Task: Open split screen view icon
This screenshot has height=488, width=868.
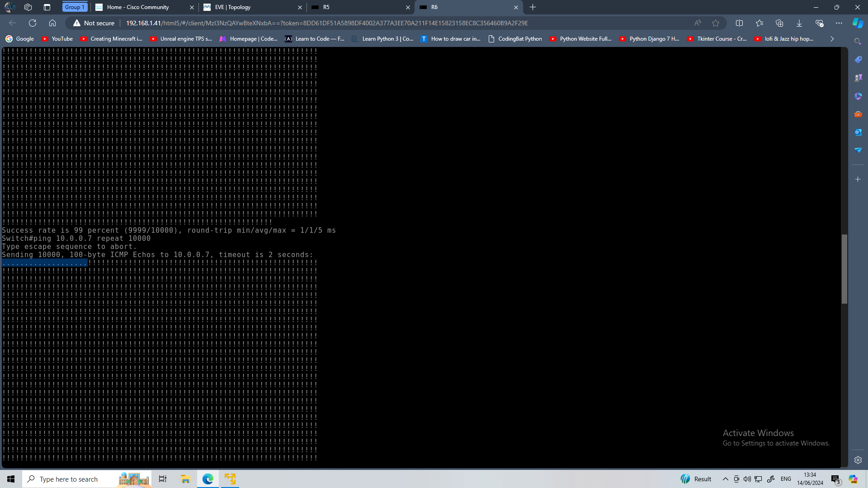Action: pyautogui.click(x=740, y=23)
